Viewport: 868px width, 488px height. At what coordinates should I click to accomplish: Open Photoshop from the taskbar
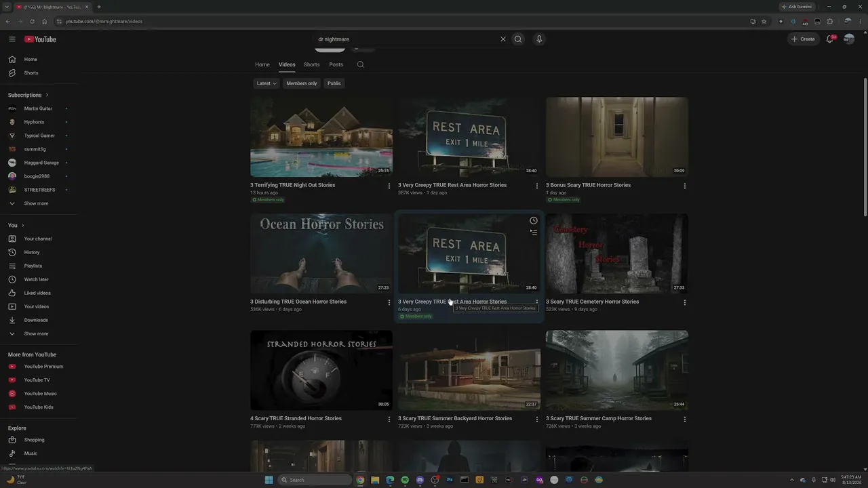(450, 480)
